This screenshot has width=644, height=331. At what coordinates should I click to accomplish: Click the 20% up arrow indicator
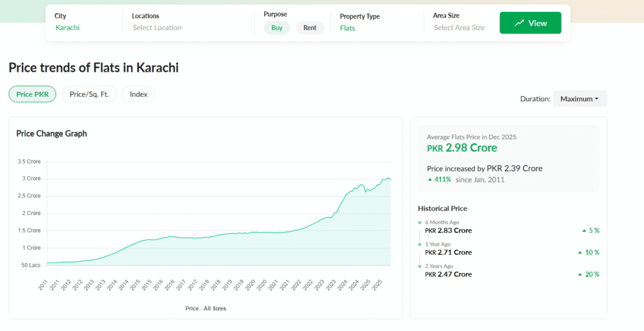[580, 275]
